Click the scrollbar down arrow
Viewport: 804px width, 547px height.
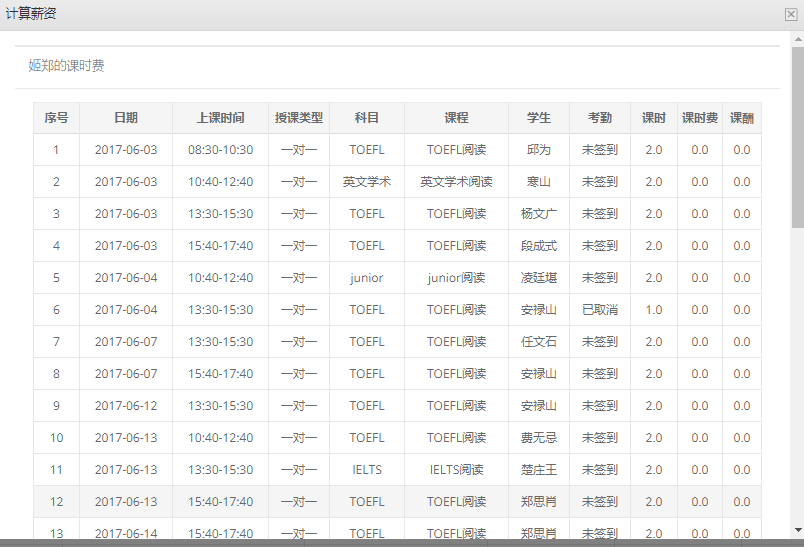(x=798, y=530)
